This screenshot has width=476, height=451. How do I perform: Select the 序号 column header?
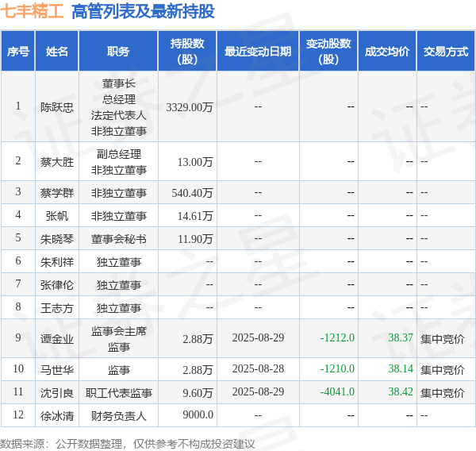coord(18,52)
